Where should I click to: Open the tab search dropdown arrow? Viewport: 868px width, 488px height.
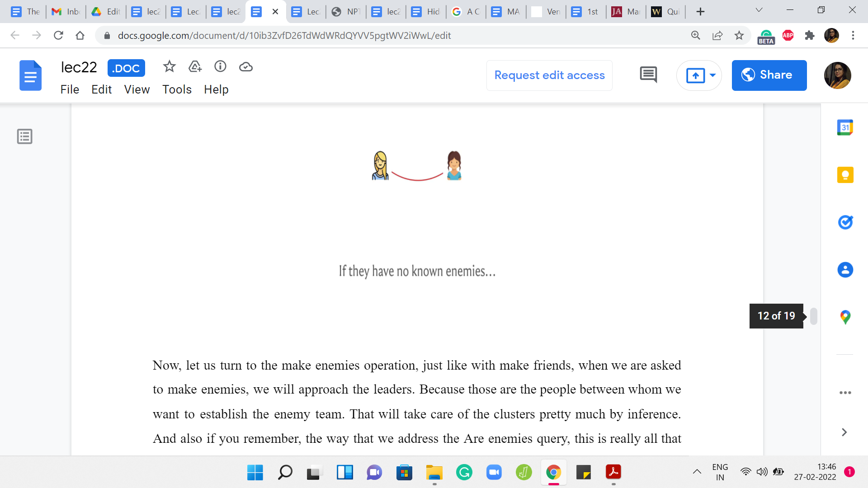point(759,10)
